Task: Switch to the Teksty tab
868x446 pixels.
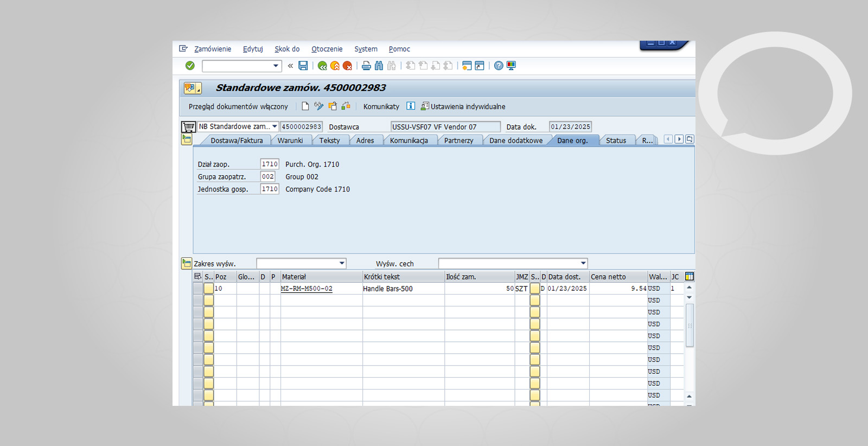Action: tap(330, 141)
